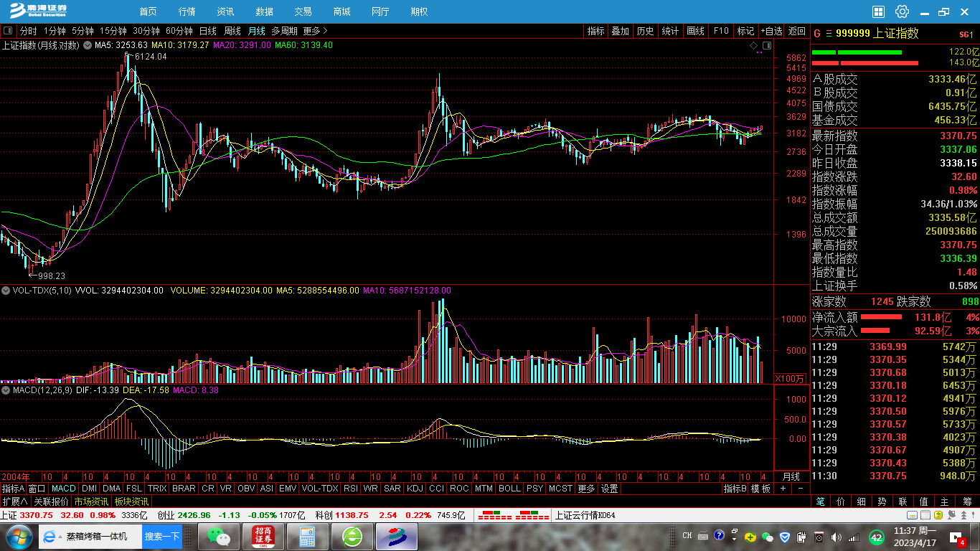
Task: Click the 历史 toolbar button
Action: [646, 31]
